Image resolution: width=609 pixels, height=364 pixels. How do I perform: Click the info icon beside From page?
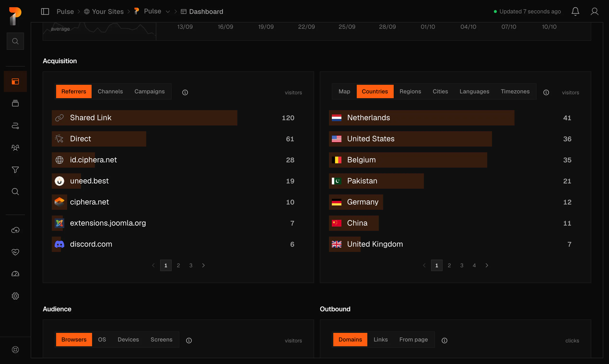click(444, 341)
